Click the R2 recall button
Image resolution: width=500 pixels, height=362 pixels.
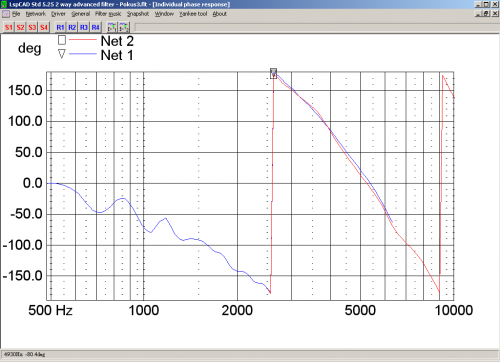pyautogui.click(x=72, y=27)
